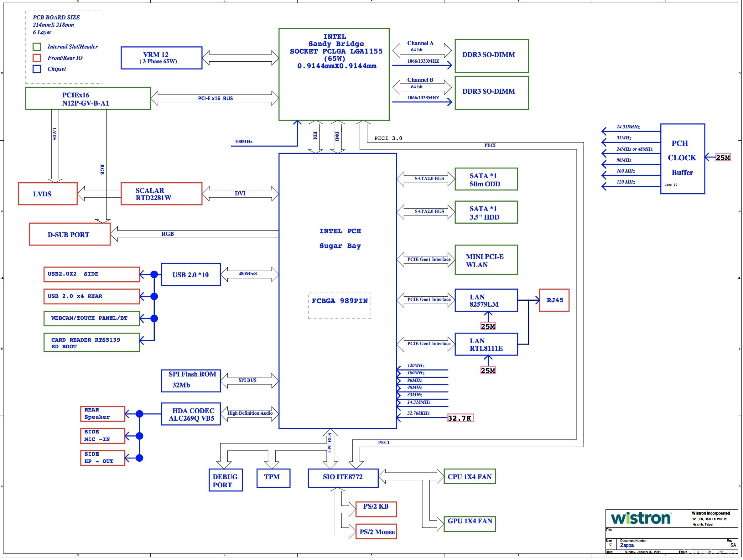The image size is (743, 560).
Task: Click the 32.7K crystal label
Action: click(460, 418)
